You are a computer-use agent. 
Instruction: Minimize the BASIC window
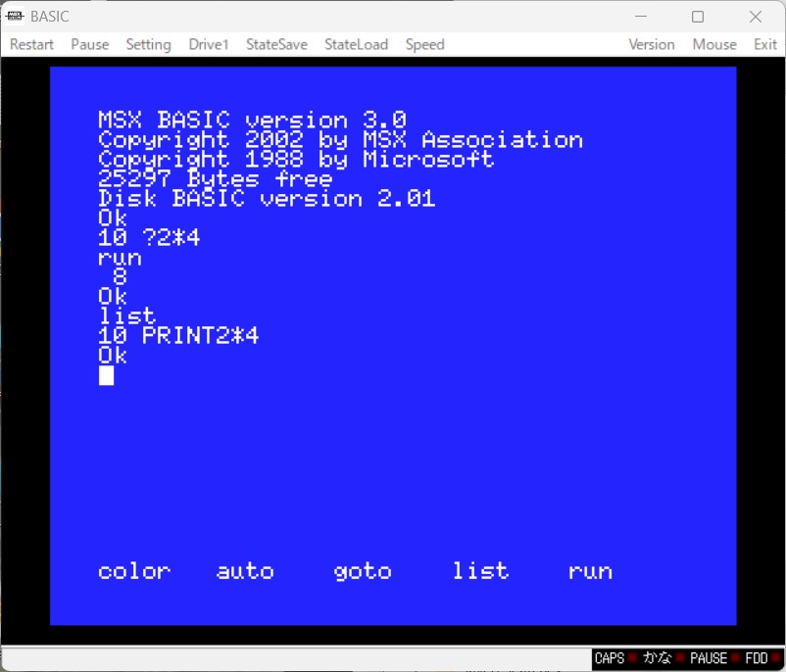(641, 17)
